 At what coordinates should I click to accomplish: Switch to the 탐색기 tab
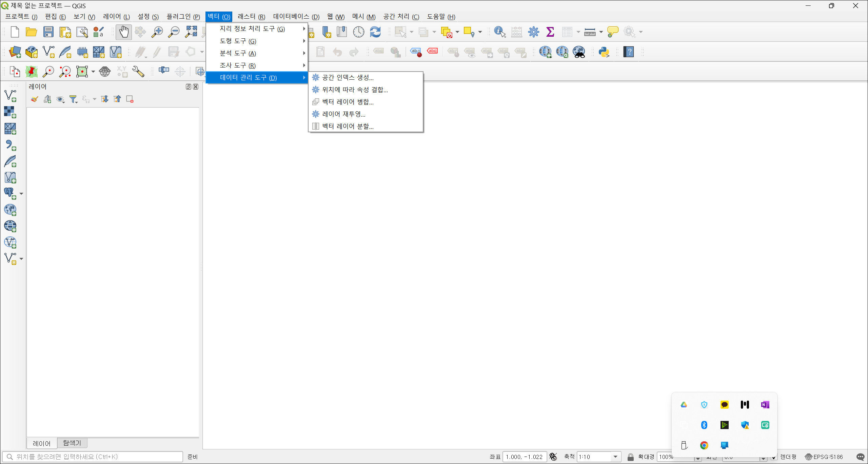point(72,443)
